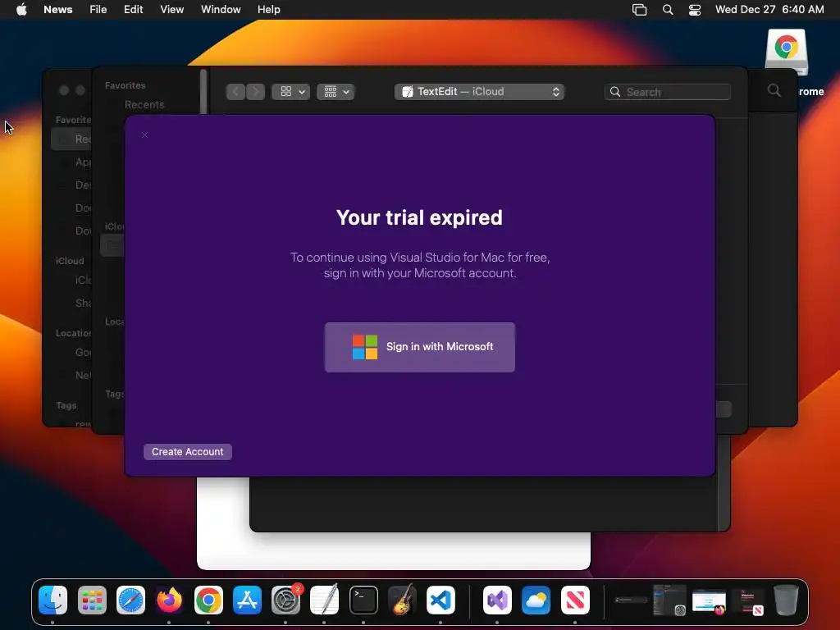Open the Chrome disk image on the desktop

pos(786,52)
